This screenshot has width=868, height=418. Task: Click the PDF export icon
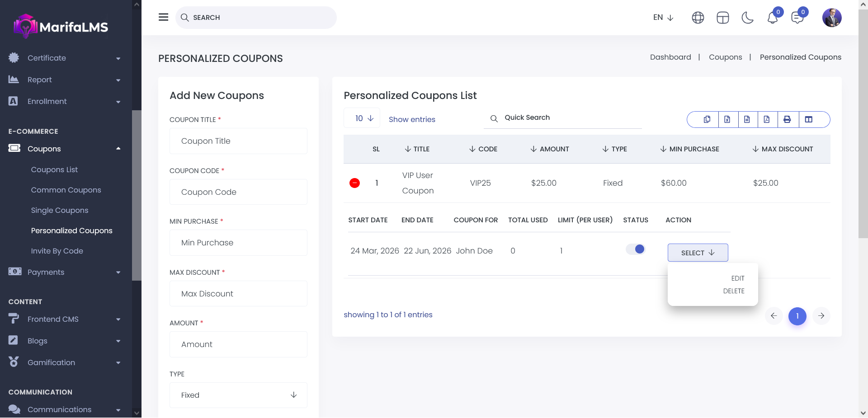pos(767,119)
